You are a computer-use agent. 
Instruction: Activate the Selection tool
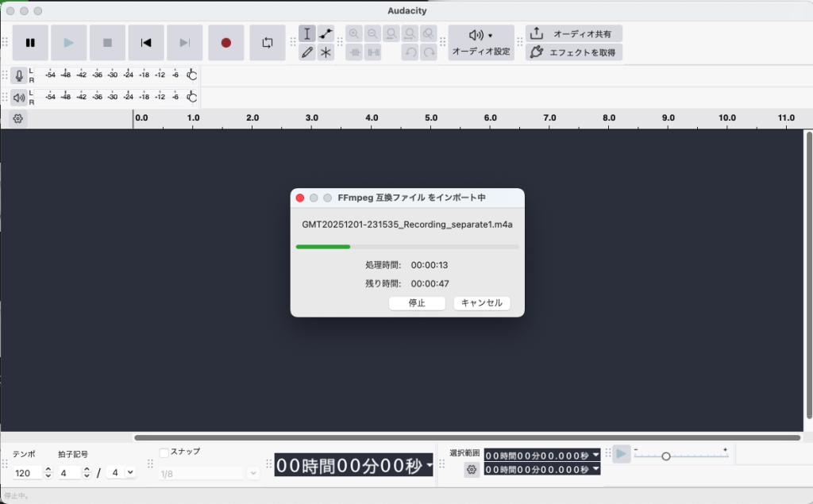point(307,33)
